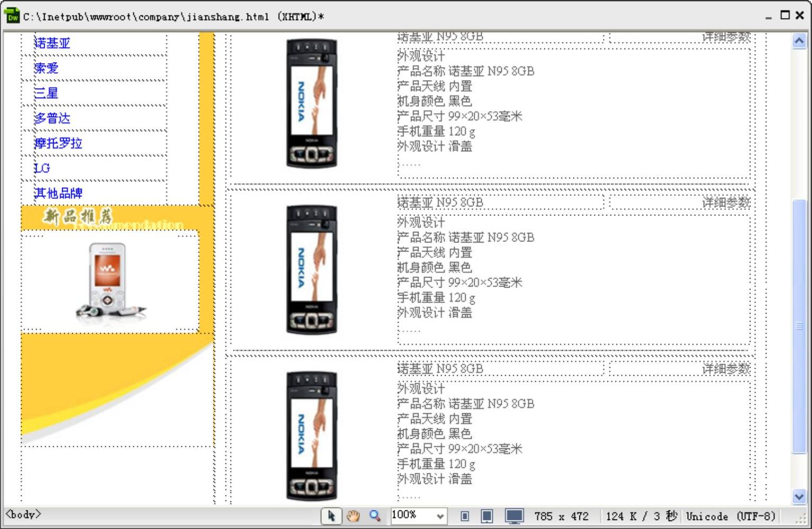Viewport: 812px width, 529px height.
Task: Click 外观设计 heading in the bottom block
Action: [421, 388]
